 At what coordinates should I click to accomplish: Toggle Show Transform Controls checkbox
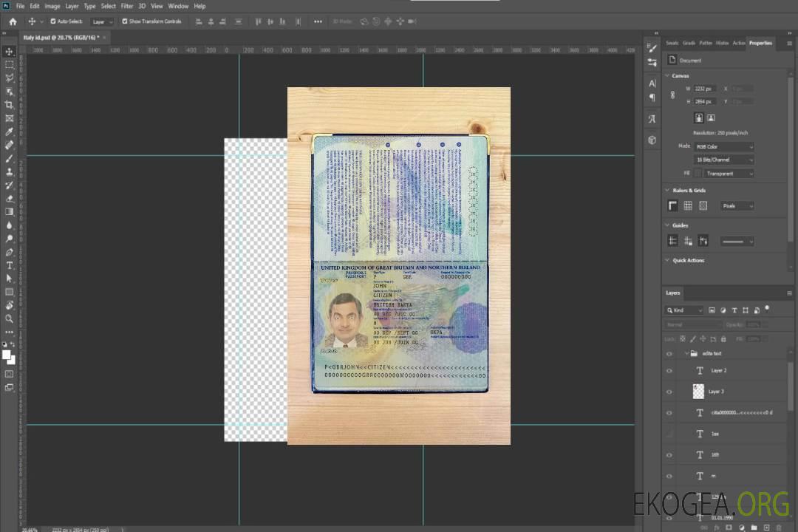124,21
